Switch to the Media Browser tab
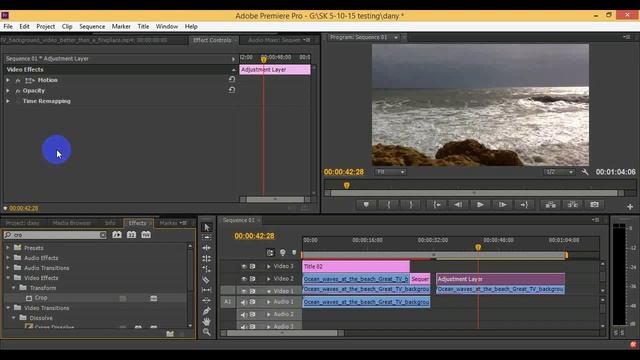 click(72, 223)
